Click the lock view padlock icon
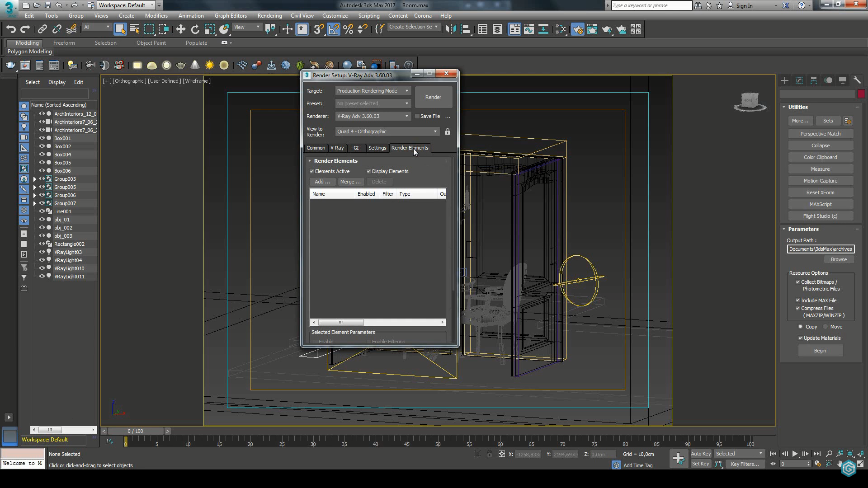The width and height of the screenshot is (868, 488). [448, 131]
